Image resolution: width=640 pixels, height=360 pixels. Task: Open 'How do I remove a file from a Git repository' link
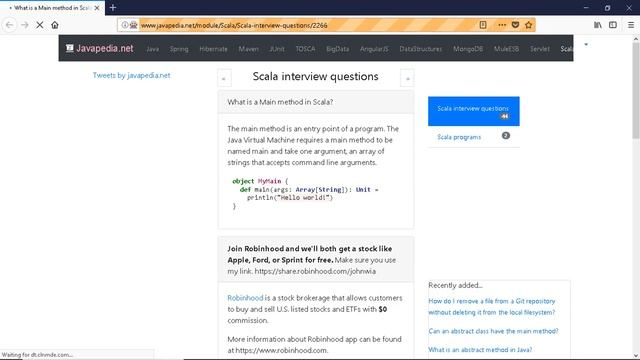(x=492, y=307)
